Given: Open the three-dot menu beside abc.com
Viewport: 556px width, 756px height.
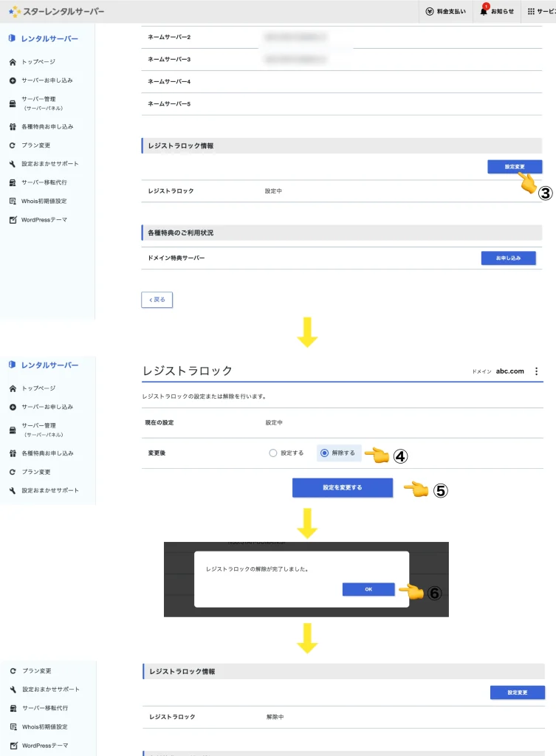Looking at the screenshot, I should pyautogui.click(x=537, y=371).
